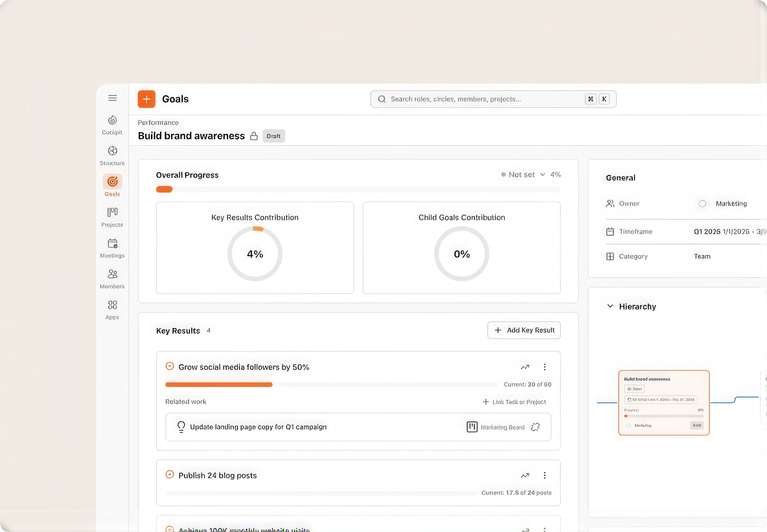This screenshot has width=767, height=532.
Task: Toggle status circle for Grow social media followers
Action: [170, 366]
